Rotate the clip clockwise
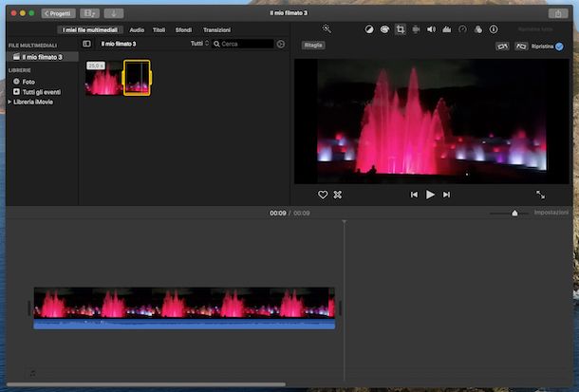Viewport: 579px width, 392px height. (x=521, y=47)
